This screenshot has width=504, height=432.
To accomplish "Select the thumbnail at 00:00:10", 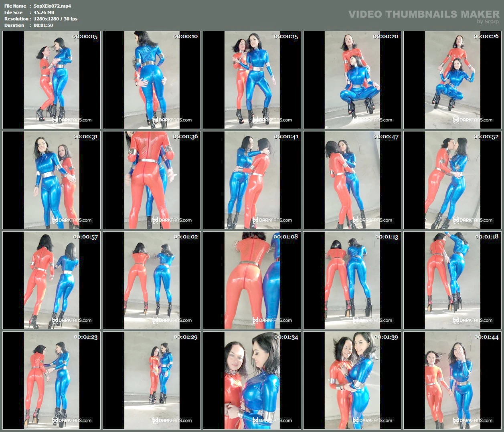I will pyautogui.click(x=152, y=80).
